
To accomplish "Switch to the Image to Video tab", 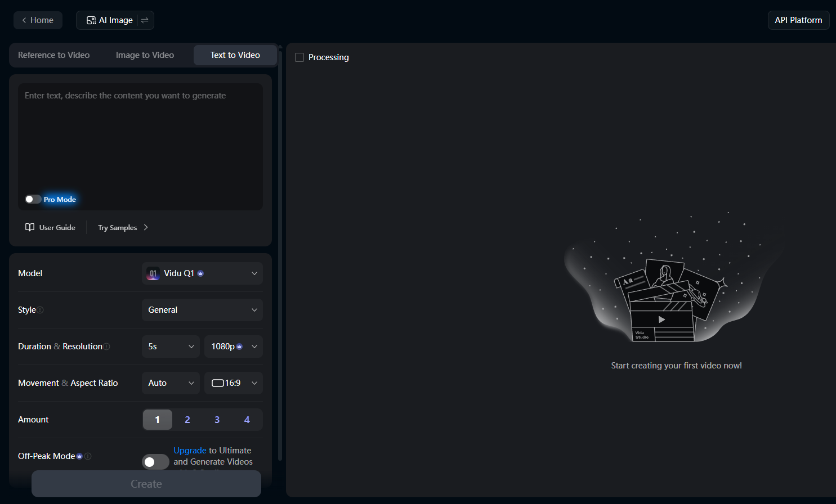I will tap(145, 55).
